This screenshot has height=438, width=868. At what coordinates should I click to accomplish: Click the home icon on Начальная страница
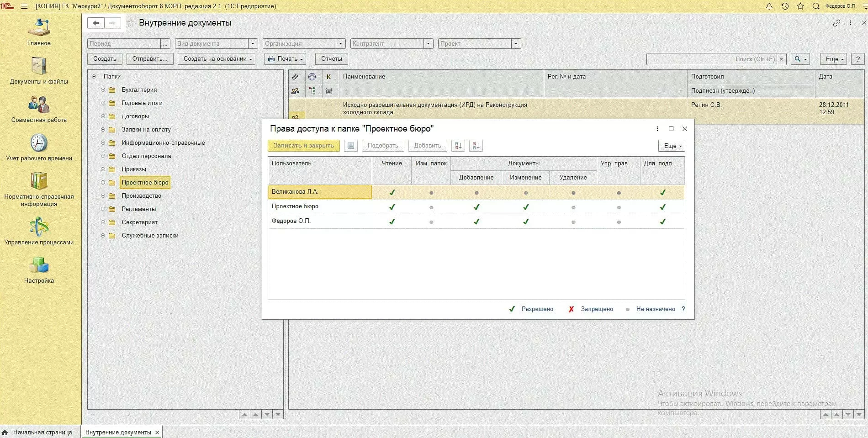pos(5,432)
